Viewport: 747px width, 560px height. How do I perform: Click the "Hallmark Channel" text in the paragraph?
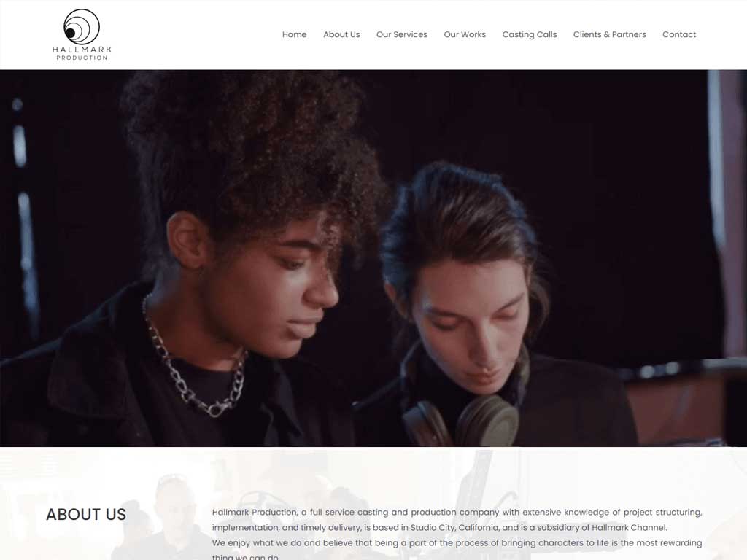[629, 528]
